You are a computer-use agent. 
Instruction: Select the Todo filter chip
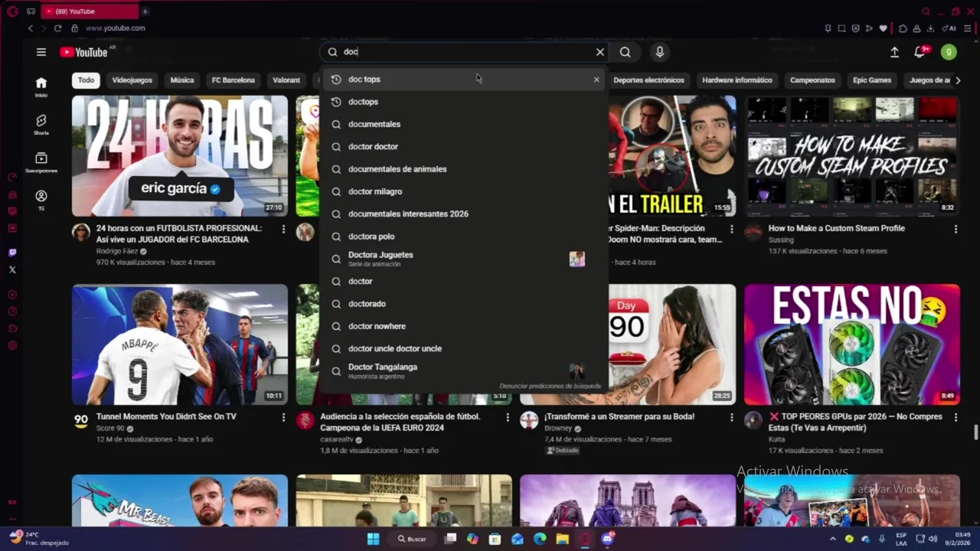tap(86, 80)
